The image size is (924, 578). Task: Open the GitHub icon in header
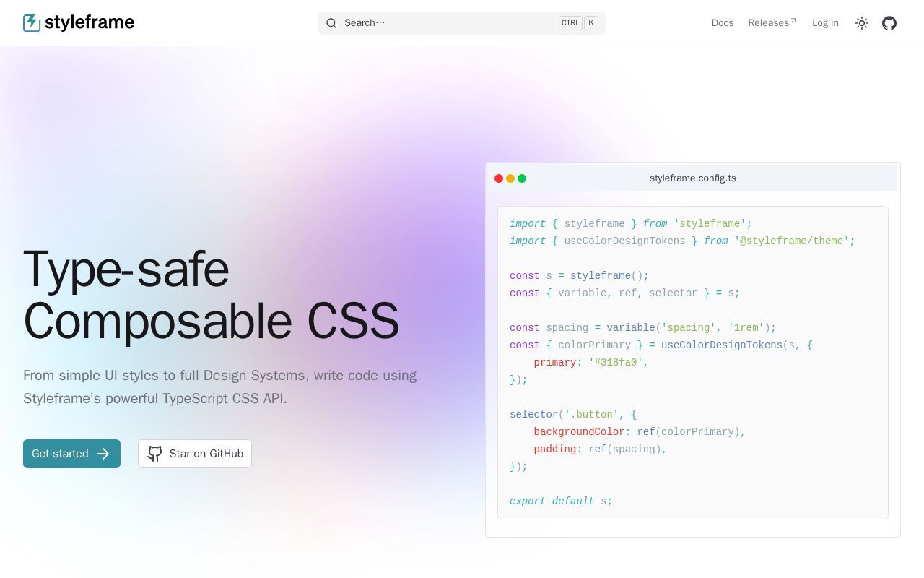pos(889,23)
